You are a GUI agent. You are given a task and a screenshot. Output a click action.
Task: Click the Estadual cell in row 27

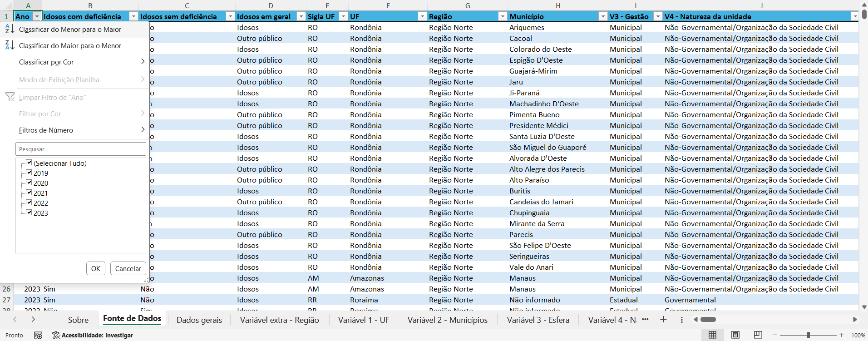tap(636, 300)
